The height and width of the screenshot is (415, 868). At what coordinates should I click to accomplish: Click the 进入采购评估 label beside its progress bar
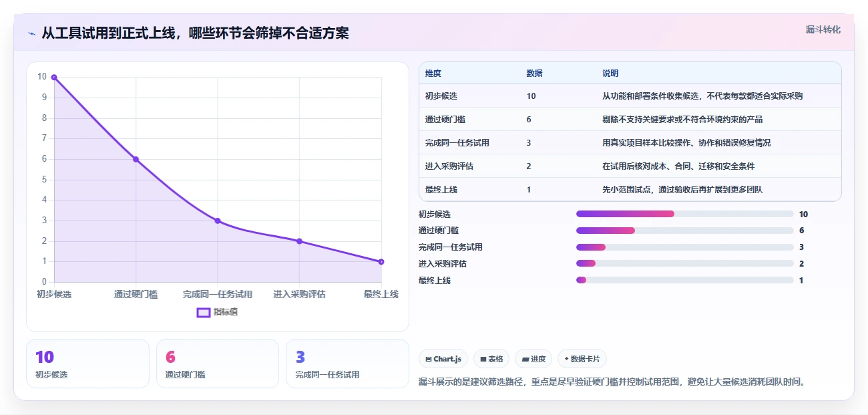click(443, 263)
